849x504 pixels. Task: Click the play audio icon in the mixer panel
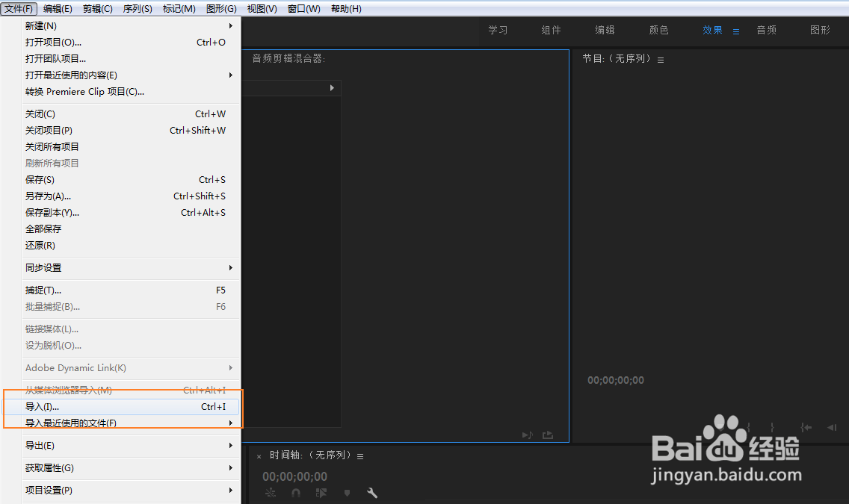coord(527,435)
